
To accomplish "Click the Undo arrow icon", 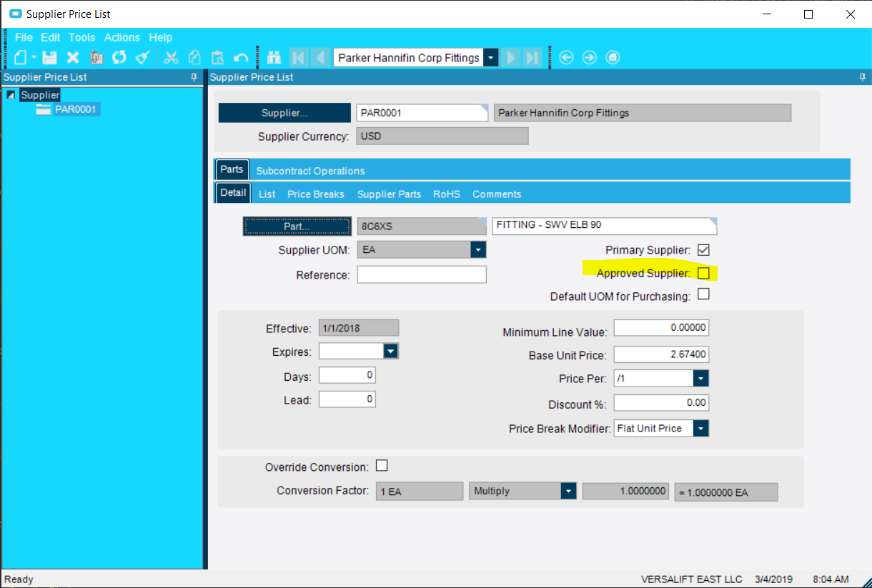I will tap(242, 58).
